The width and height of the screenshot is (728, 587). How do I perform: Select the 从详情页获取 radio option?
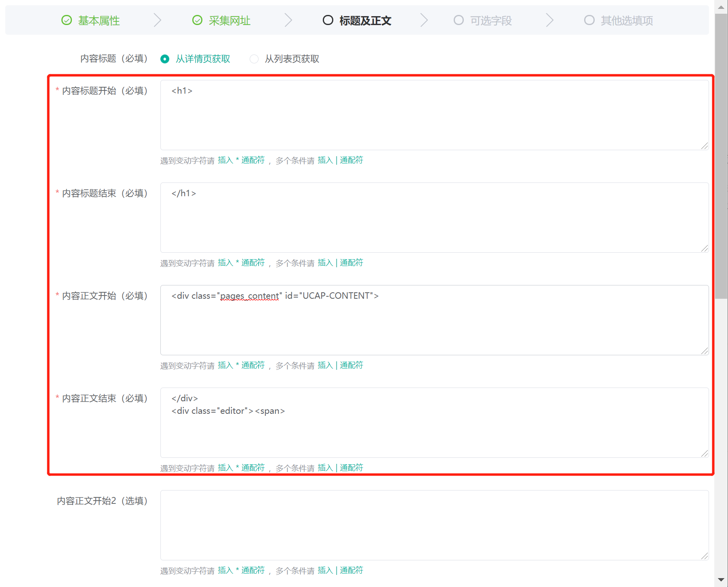tap(165, 59)
